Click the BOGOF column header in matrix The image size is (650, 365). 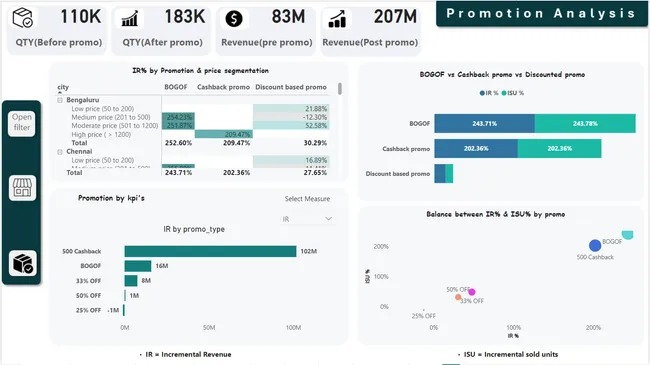[176, 87]
